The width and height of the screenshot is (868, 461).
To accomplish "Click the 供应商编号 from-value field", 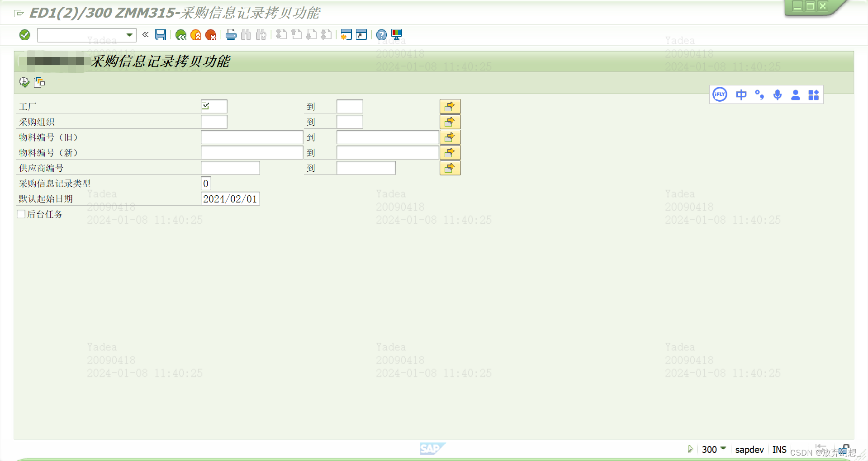I will [230, 168].
